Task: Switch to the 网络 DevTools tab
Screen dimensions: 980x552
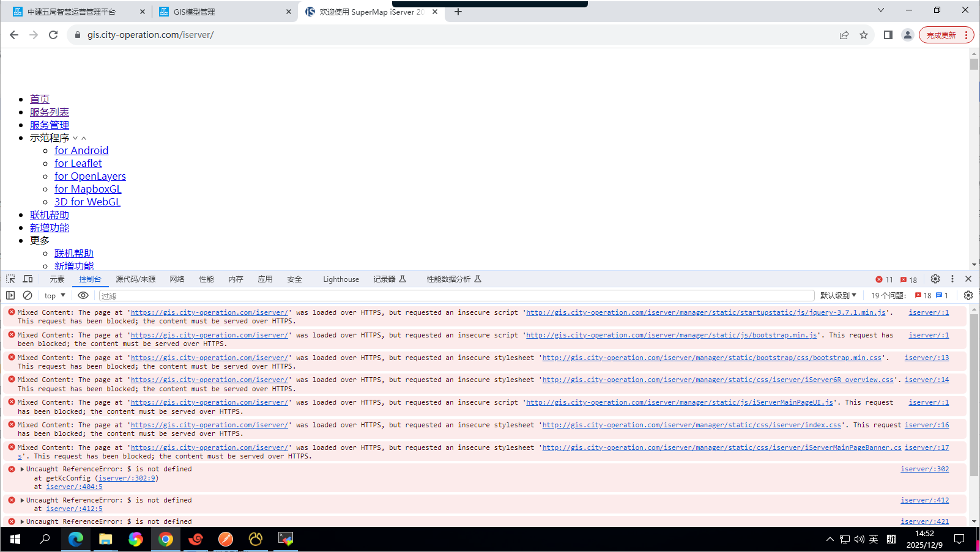Action: point(177,279)
